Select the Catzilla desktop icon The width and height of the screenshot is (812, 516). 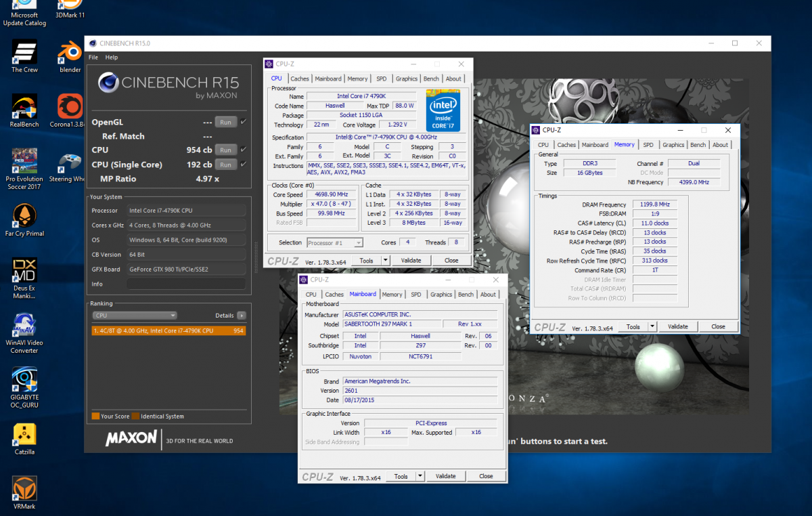(24, 439)
